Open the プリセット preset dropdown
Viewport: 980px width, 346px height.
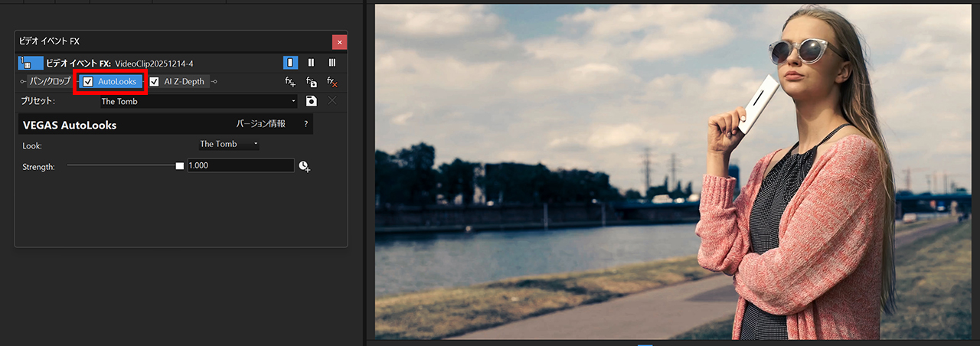point(293,101)
